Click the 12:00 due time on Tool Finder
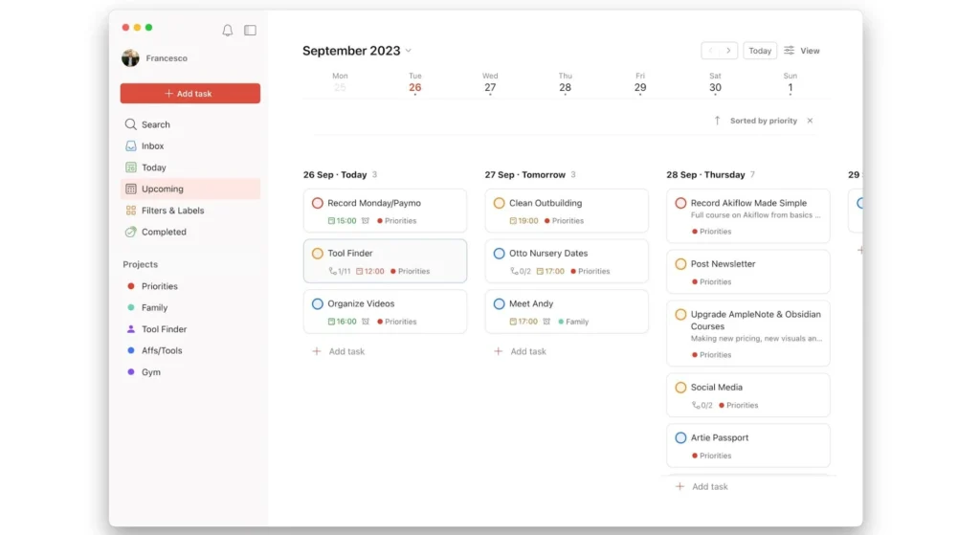 click(370, 271)
